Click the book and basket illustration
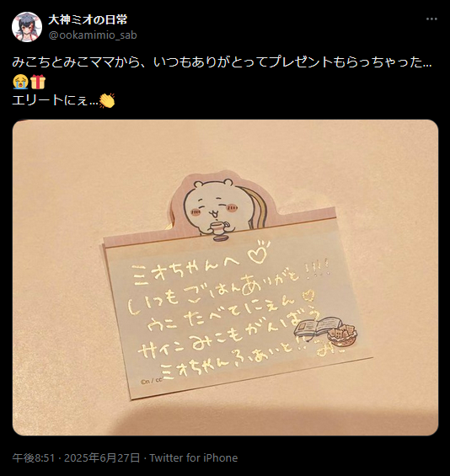The height and width of the screenshot is (476, 450). 325,330
